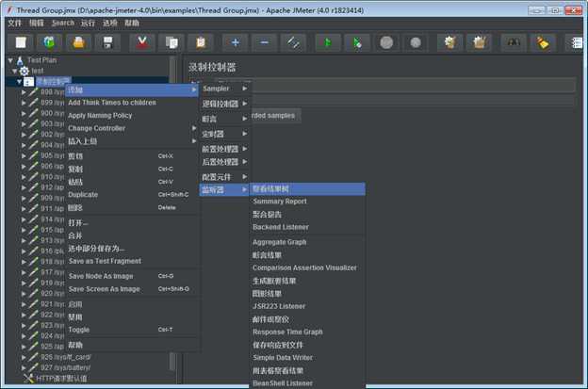Select Comparison Assertion Visualizer
This screenshot has height=389, width=588.
point(307,267)
